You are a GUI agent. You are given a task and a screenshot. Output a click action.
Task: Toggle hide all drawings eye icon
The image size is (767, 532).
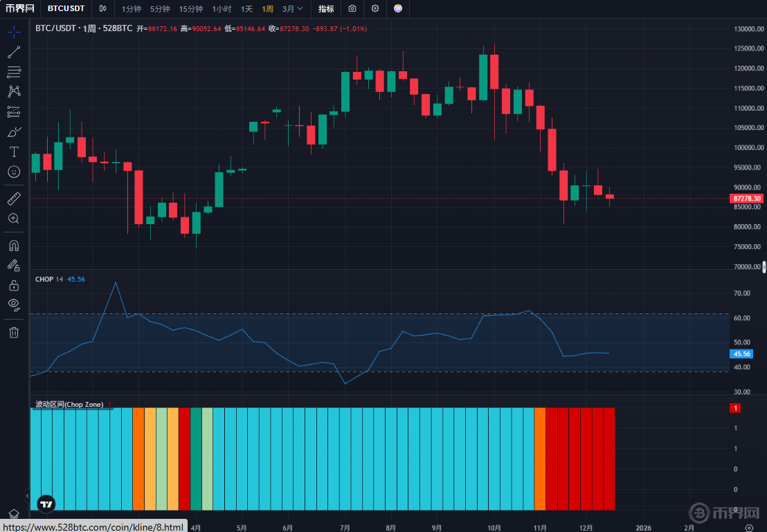tap(14, 304)
